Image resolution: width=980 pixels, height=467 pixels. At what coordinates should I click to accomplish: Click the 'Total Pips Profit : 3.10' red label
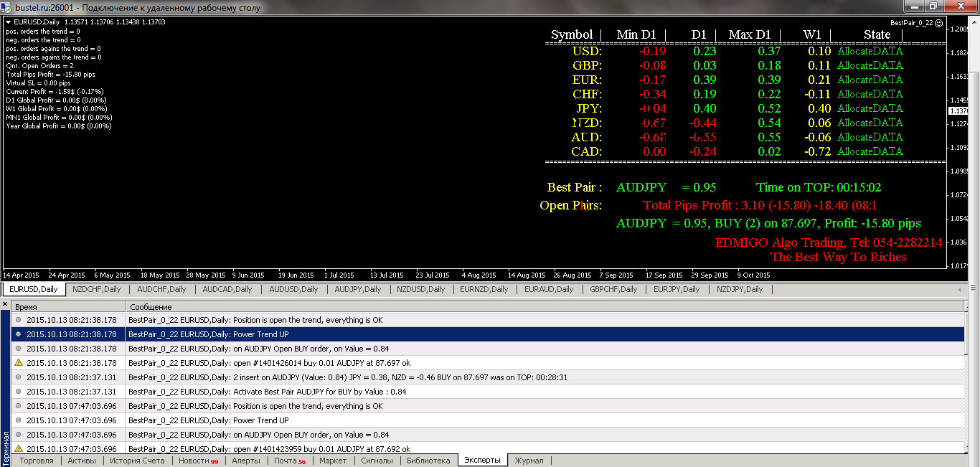(760, 205)
